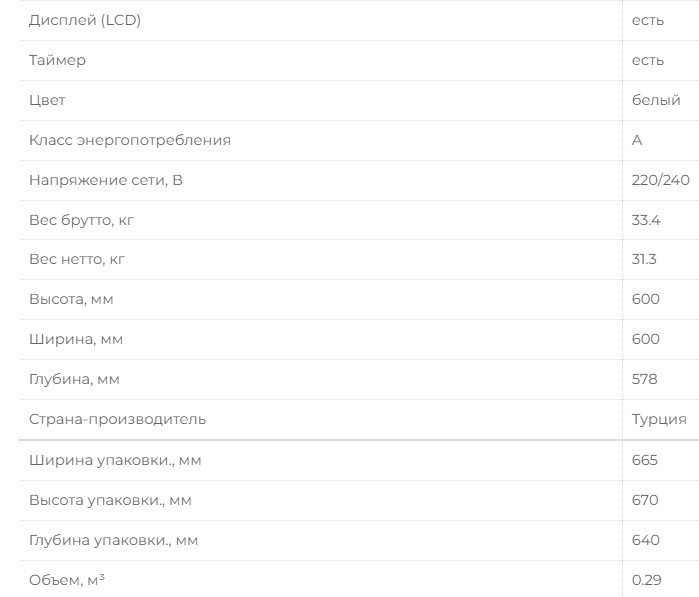This screenshot has width=699, height=597.
Task: Click the 'Класс энергопотребления' label
Action: [130, 140]
